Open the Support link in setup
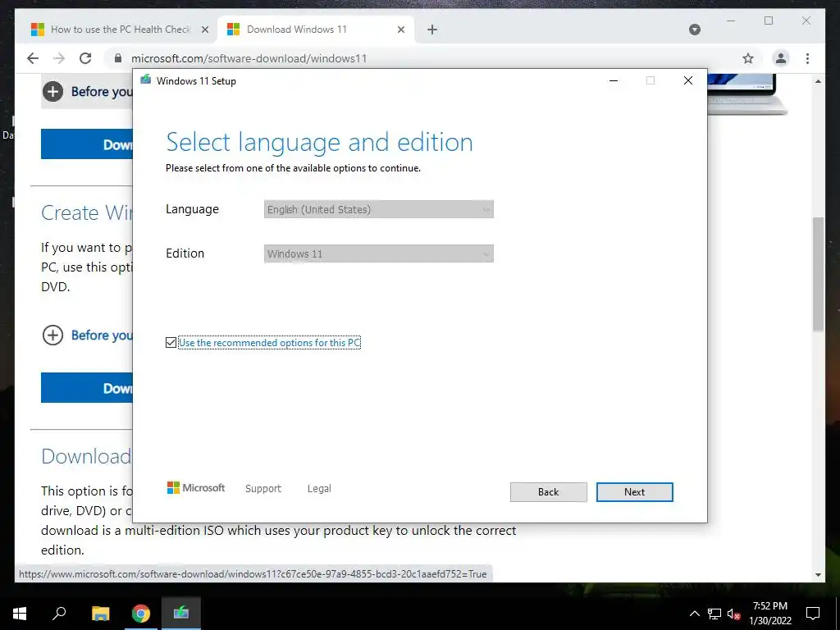 (263, 489)
